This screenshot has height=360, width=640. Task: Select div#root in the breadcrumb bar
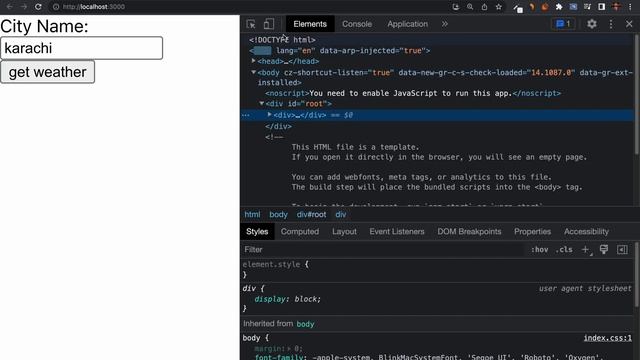[x=311, y=214]
